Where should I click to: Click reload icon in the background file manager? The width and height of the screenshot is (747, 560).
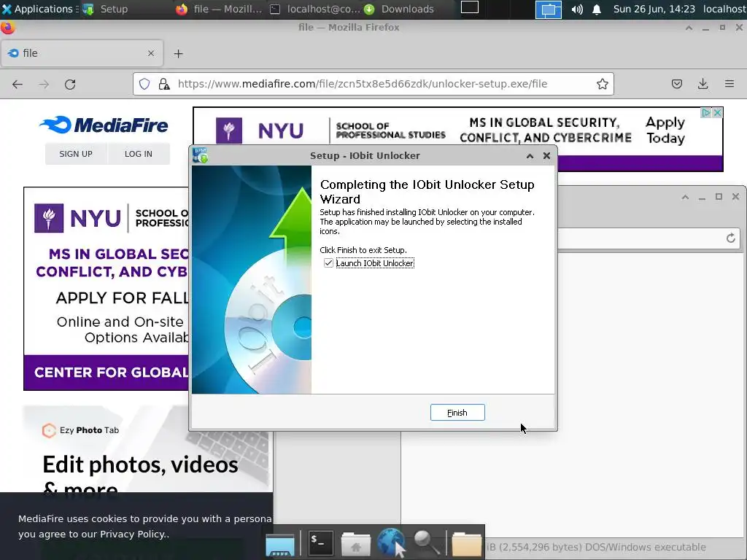[731, 238]
